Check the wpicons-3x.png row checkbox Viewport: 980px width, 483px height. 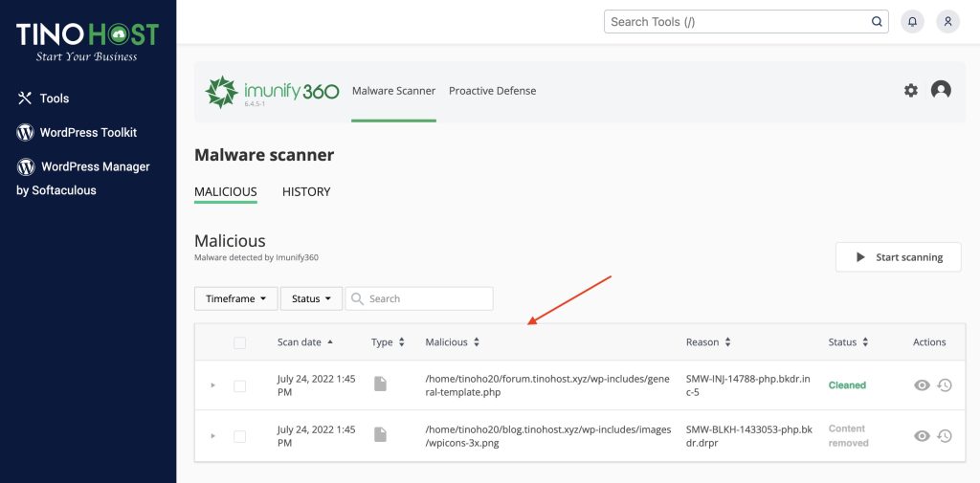(x=239, y=436)
